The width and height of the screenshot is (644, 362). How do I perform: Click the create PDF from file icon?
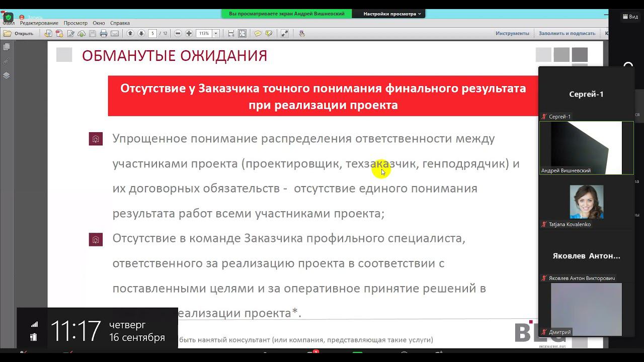[48, 34]
